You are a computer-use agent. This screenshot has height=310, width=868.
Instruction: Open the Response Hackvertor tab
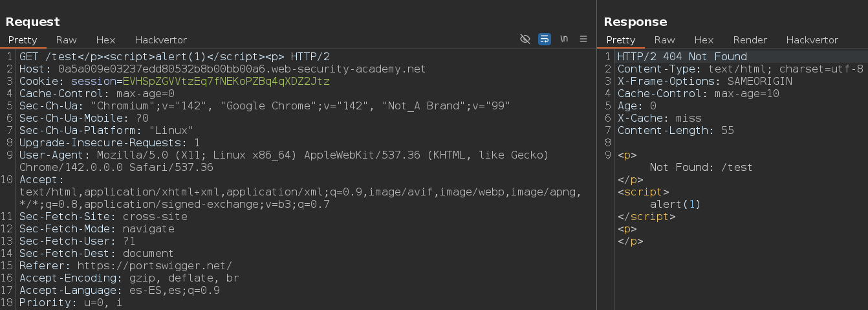coord(812,40)
